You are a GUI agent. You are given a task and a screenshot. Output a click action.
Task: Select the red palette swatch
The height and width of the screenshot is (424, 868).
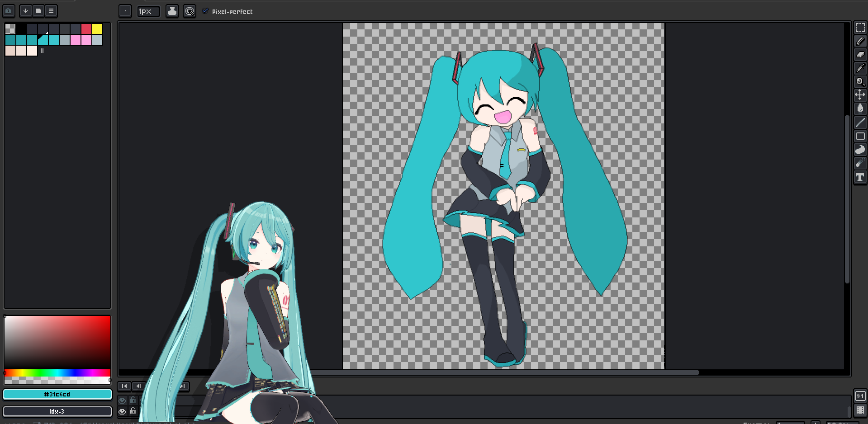coord(86,29)
